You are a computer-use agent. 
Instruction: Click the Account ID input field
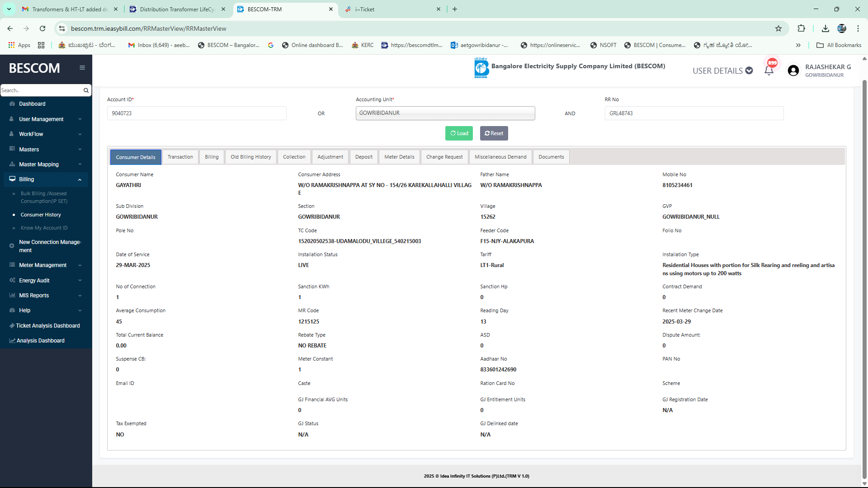197,113
